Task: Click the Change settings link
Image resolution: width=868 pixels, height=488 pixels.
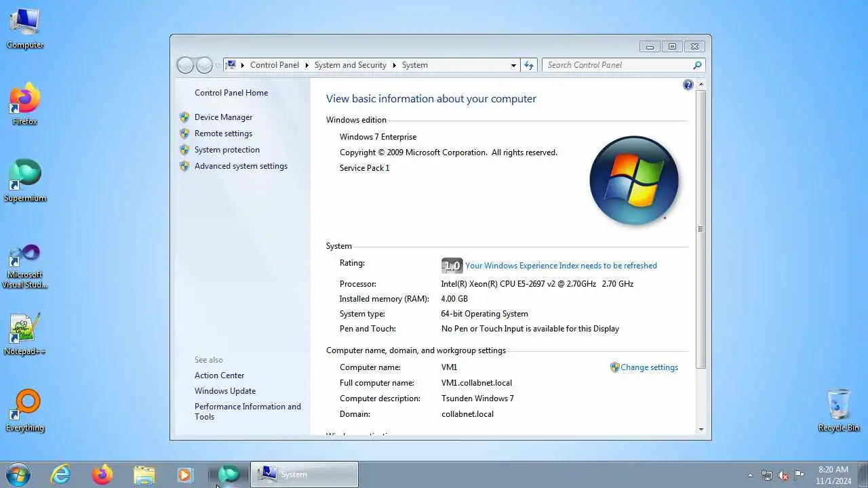Action: 649,367
